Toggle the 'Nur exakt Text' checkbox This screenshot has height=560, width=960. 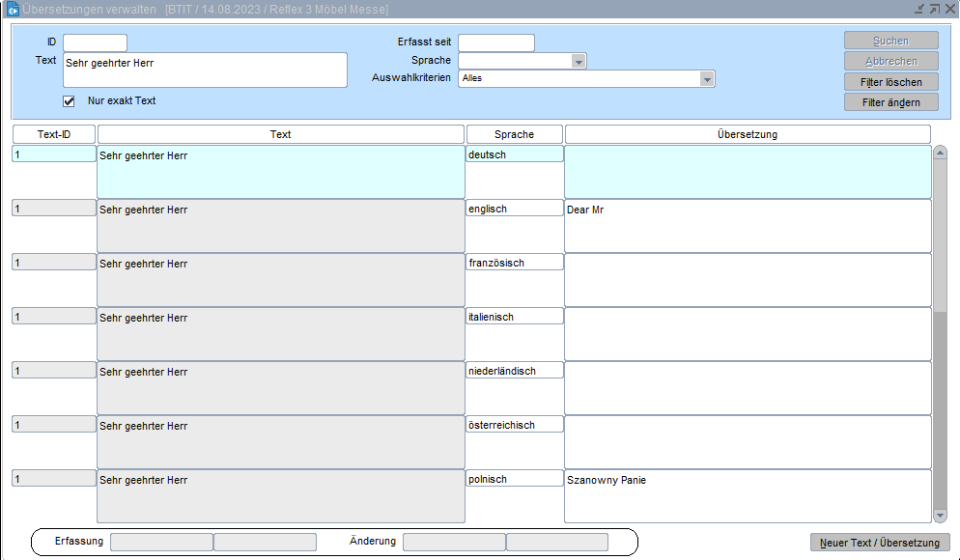point(69,101)
